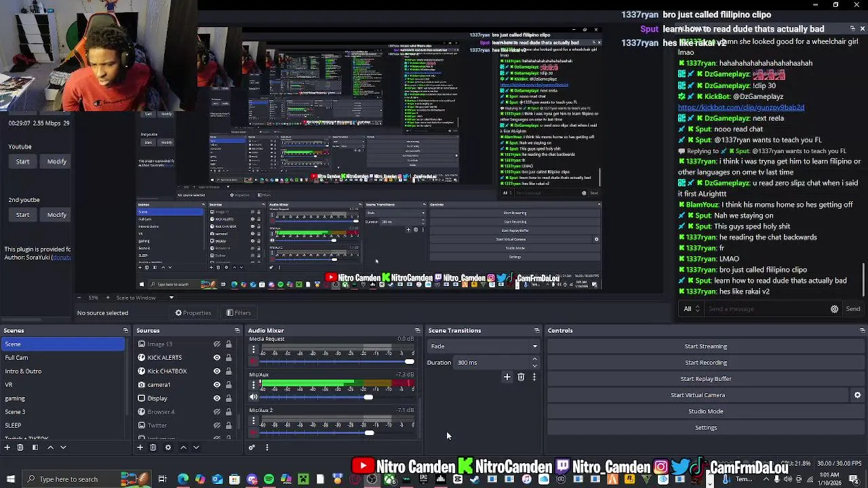Undock the Scene Transitions panel

[x=537, y=331]
